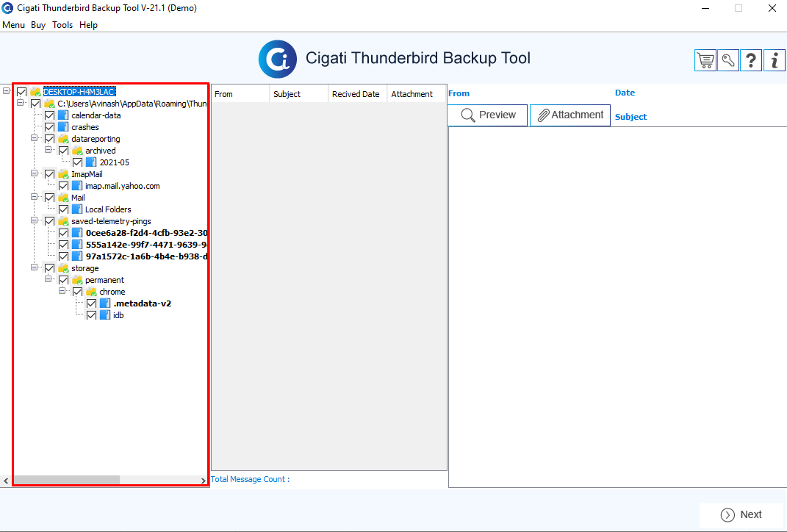The image size is (787, 532).
Task: Click the tree scrollbar right arrow
Action: (x=204, y=481)
